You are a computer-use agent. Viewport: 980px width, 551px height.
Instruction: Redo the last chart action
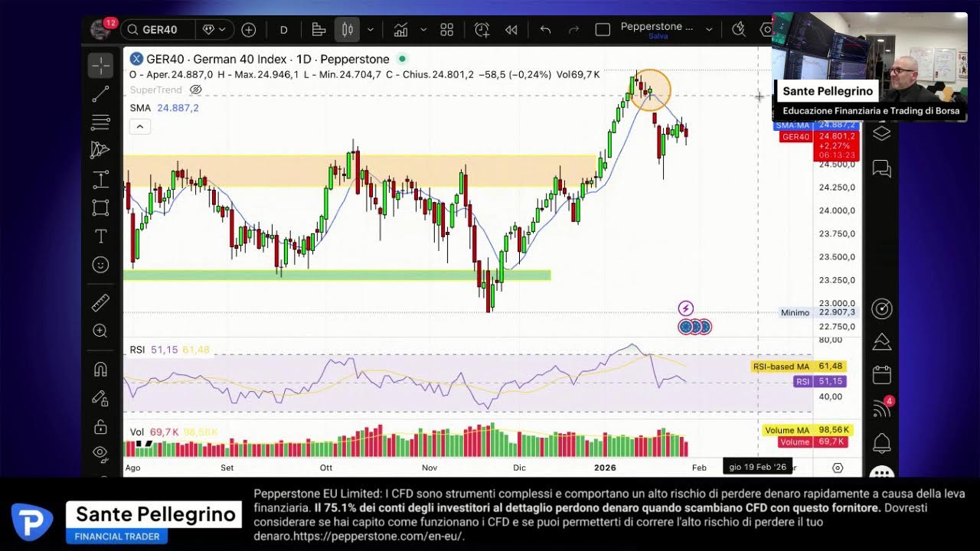tap(573, 30)
